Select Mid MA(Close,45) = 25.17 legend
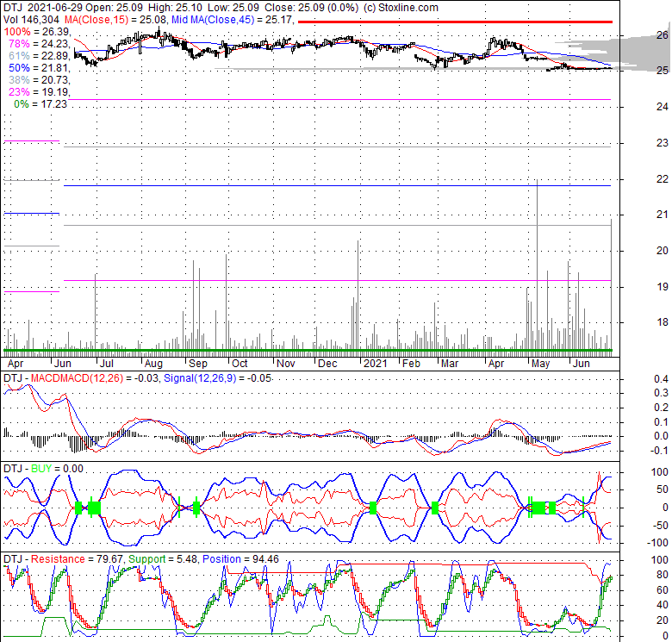672x642 pixels. point(233,19)
